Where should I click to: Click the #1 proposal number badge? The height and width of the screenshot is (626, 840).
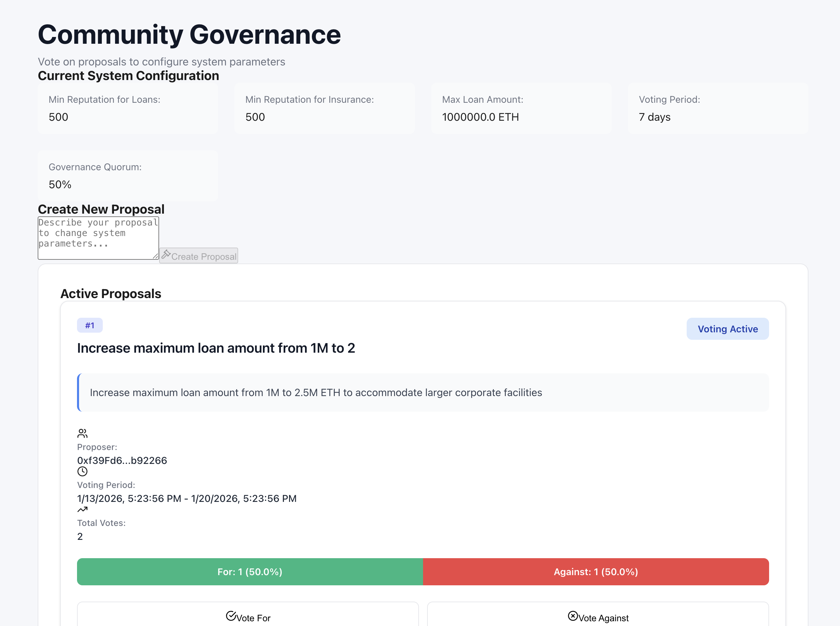click(x=90, y=325)
